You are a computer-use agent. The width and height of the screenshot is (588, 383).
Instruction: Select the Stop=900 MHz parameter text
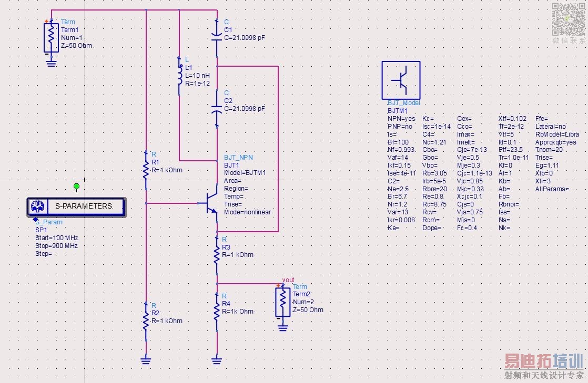56,246
